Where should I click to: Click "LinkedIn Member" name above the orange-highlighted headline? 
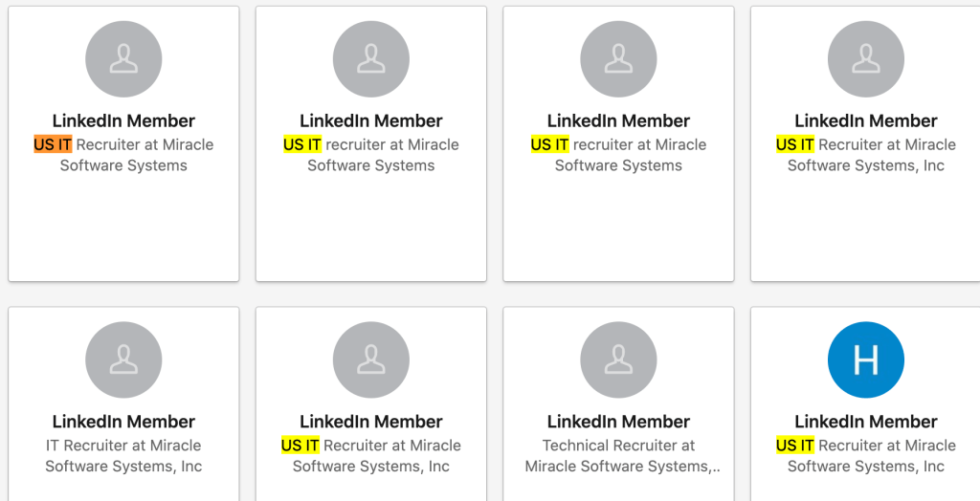pyautogui.click(x=123, y=121)
